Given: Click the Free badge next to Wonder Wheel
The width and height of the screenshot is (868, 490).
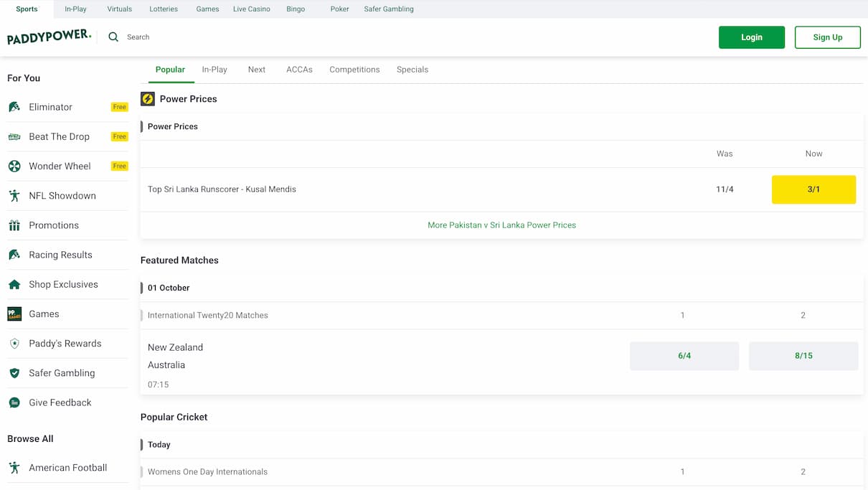Looking at the screenshot, I should [120, 166].
